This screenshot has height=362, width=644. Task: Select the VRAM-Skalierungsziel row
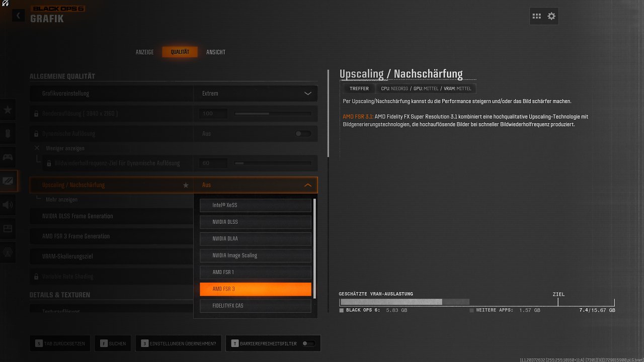[112, 256]
